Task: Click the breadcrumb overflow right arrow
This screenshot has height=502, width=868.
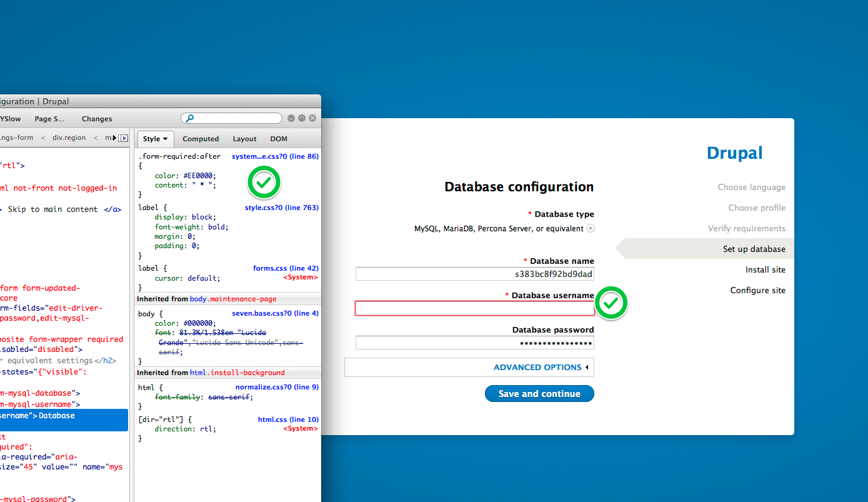Action: pyautogui.click(x=114, y=138)
